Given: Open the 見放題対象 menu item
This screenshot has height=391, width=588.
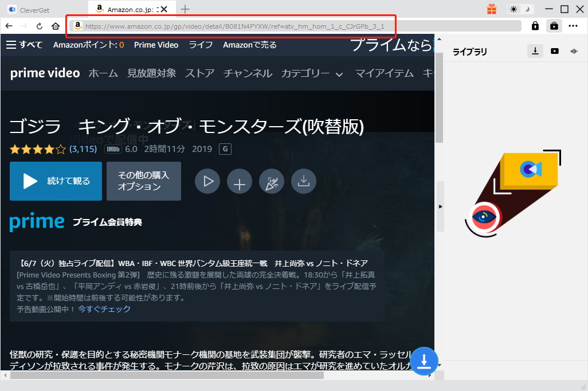Looking at the screenshot, I should point(151,73).
